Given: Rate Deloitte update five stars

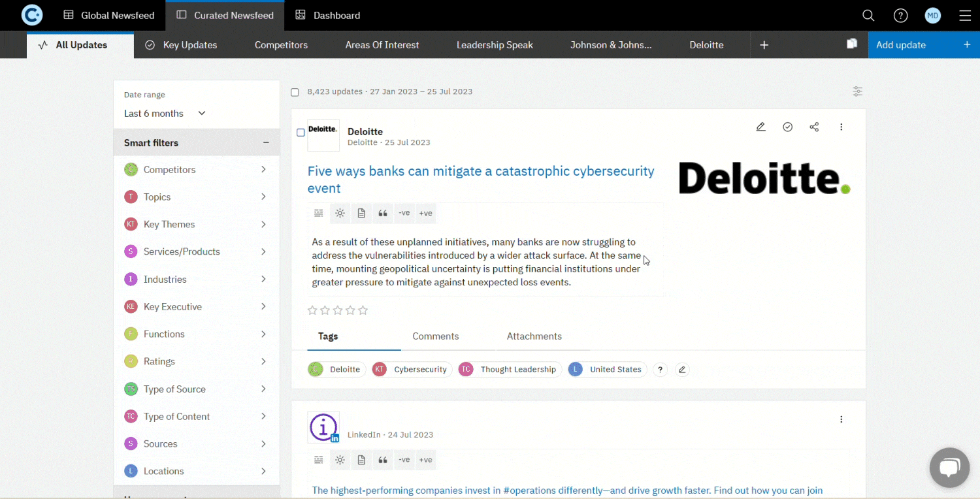Looking at the screenshot, I should point(363,310).
